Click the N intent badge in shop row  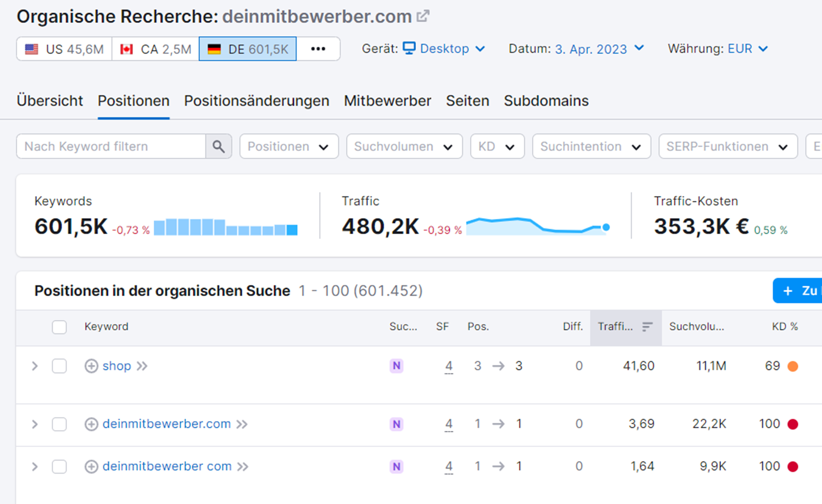tap(396, 366)
